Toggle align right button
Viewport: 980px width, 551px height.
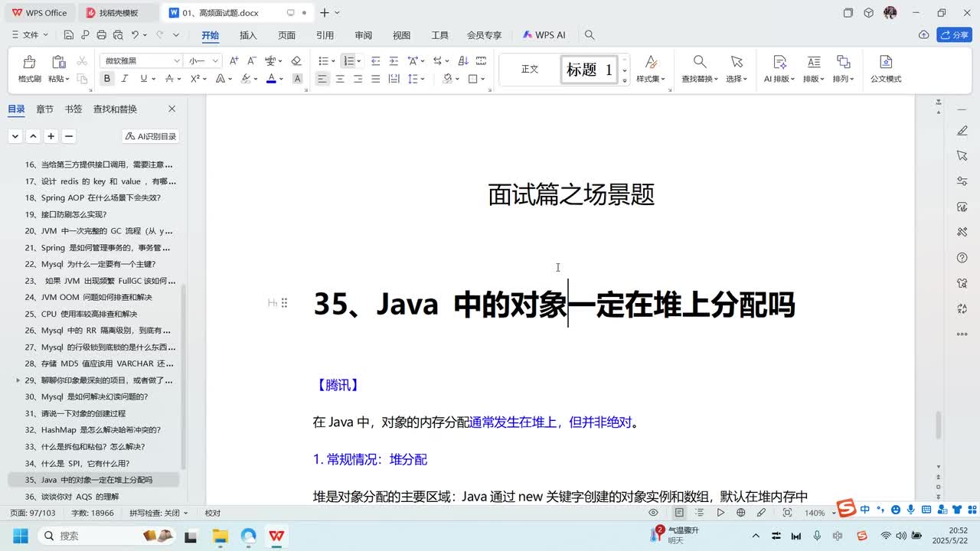358,79
